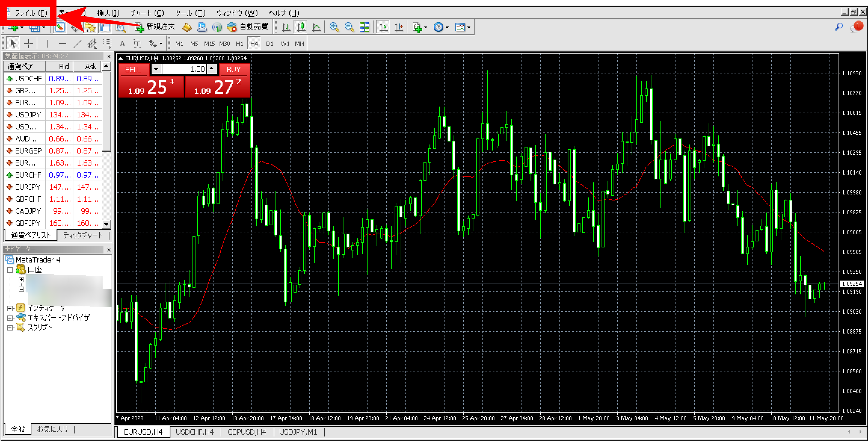The width and height of the screenshot is (868, 441).
Task: Expand the インディケータ tree node
Action: coord(10,308)
